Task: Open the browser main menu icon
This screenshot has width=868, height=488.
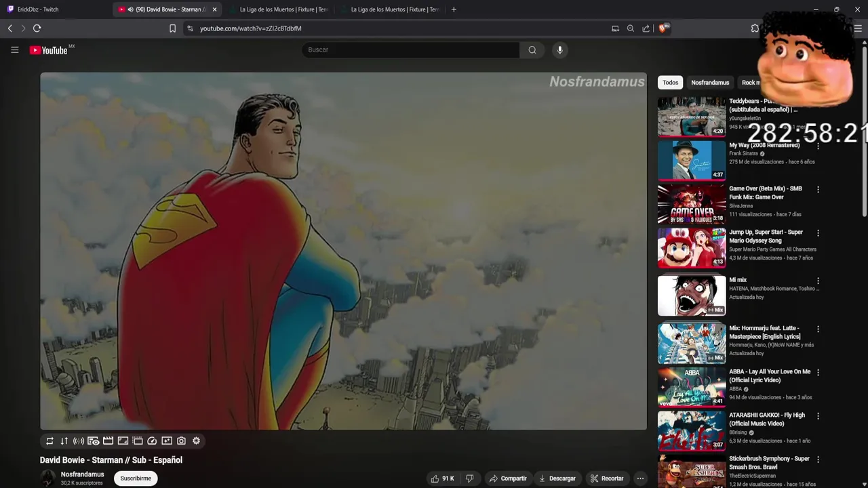Action: [x=858, y=28]
